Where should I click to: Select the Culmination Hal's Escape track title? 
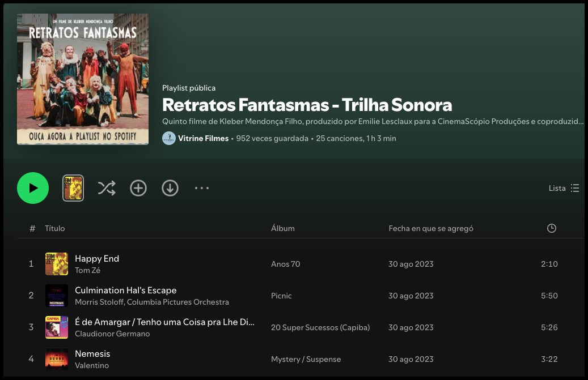click(126, 291)
